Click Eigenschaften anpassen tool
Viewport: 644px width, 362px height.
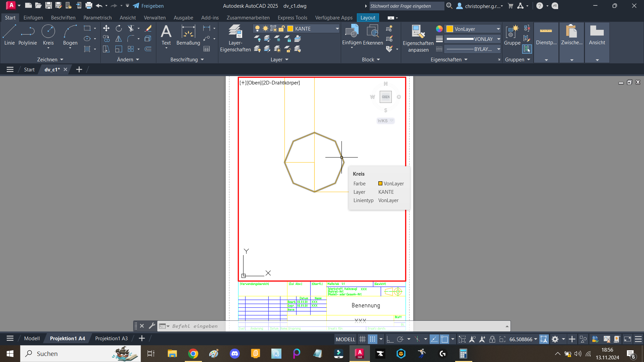[x=418, y=38]
